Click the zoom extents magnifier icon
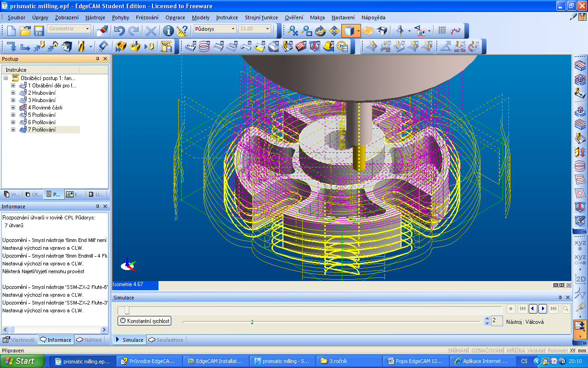The height and width of the screenshot is (368, 588). point(293,31)
